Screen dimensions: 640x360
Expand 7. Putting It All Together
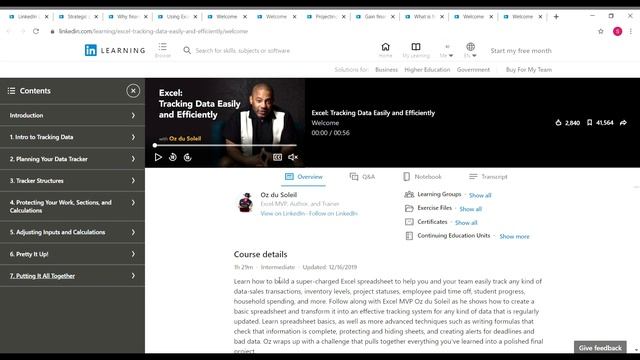click(x=72, y=276)
